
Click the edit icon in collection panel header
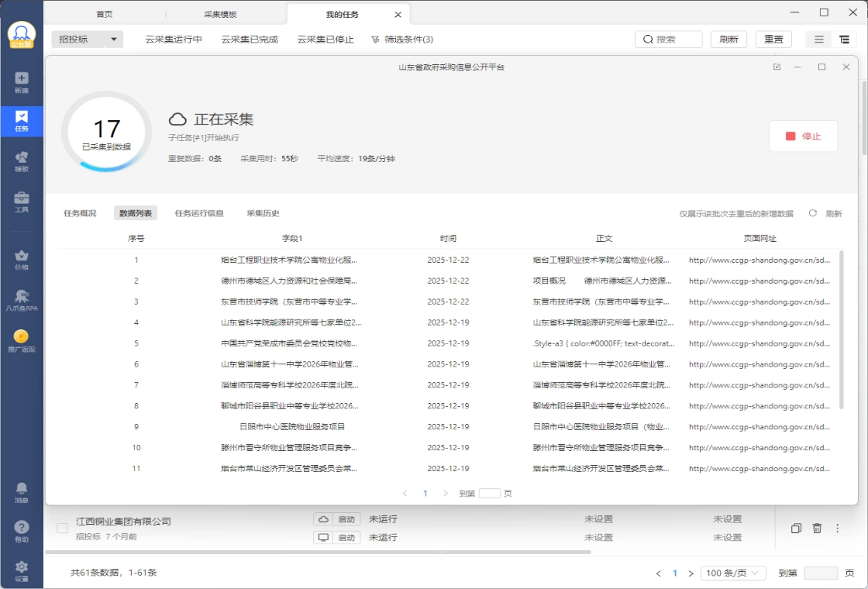pyautogui.click(x=777, y=67)
